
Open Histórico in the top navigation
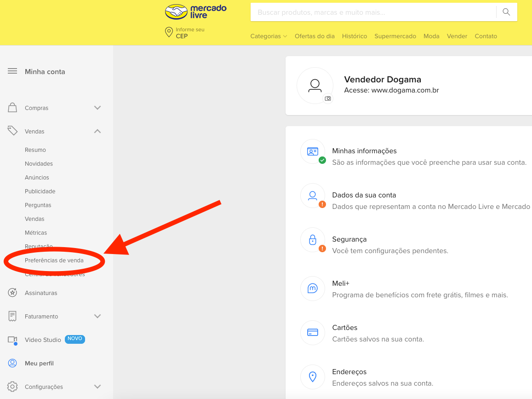[x=354, y=36]
